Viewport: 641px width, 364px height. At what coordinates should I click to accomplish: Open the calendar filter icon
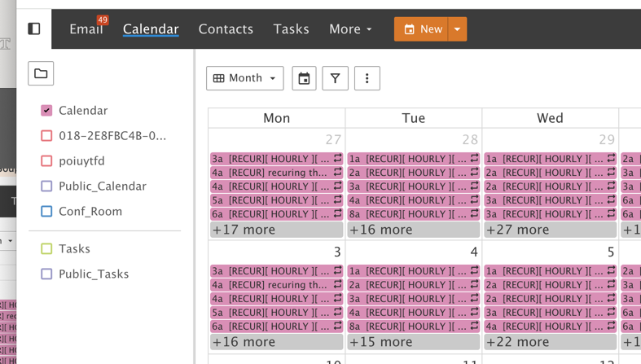[x=335, y=79]
